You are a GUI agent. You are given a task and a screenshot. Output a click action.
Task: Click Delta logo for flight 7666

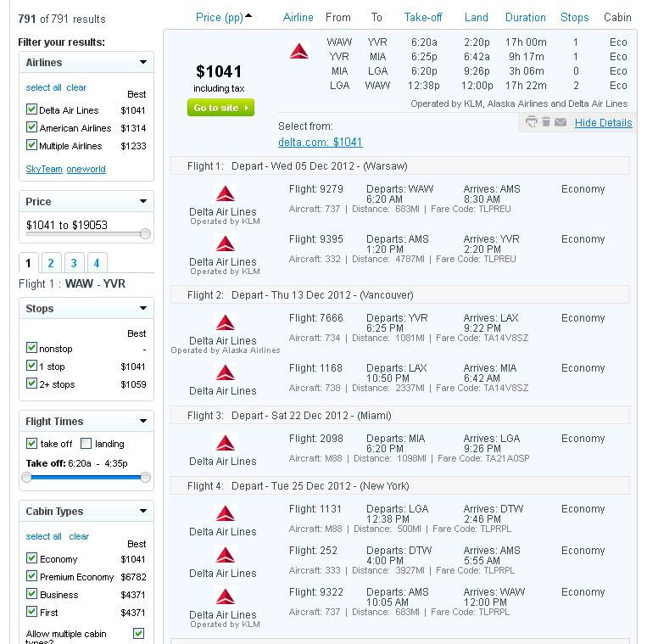click(x=226, y=322)
